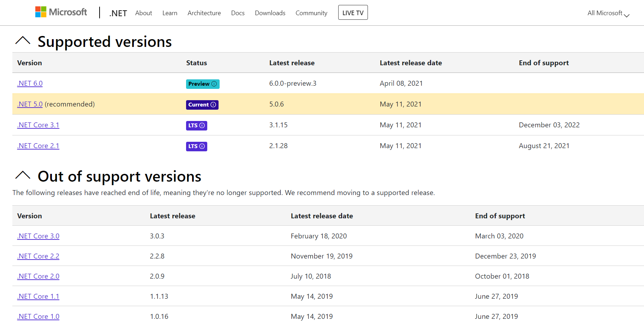The height and width of the screenshot is (322, 644).
Task: Expand the All Microsoft dropdown
Action: (x=608, y=13)
